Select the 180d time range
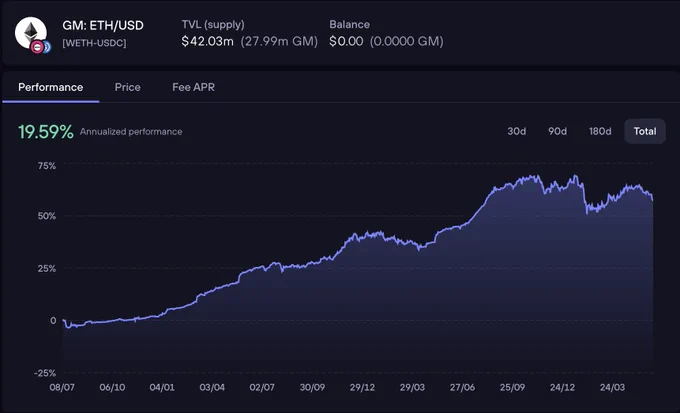Viewport: 680px width, 413px height. 600,131
